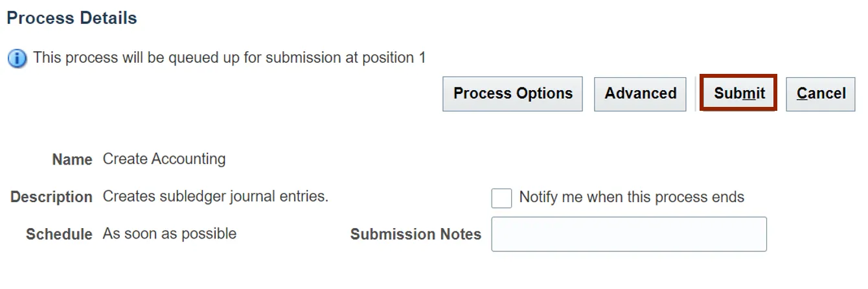This screenshot has width=868, height=289.
Task: Click the As soon as possible schedule value
Action: (x=169, y=233)
